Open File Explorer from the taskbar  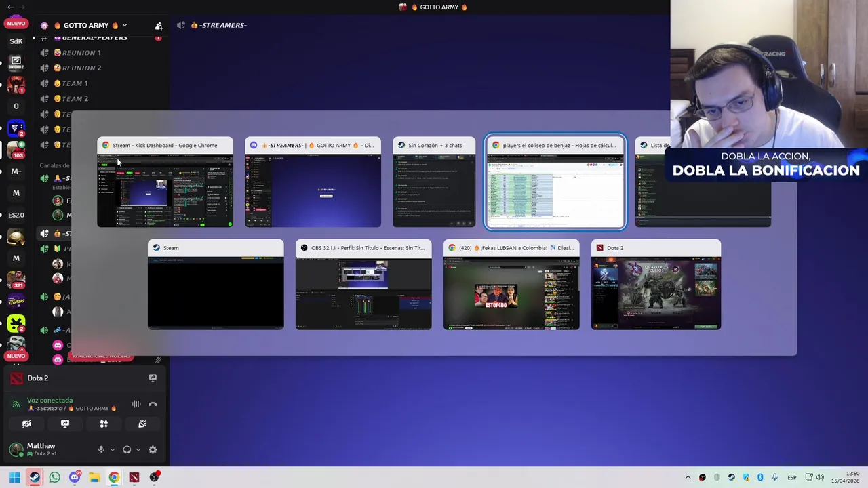pos(94,477)
